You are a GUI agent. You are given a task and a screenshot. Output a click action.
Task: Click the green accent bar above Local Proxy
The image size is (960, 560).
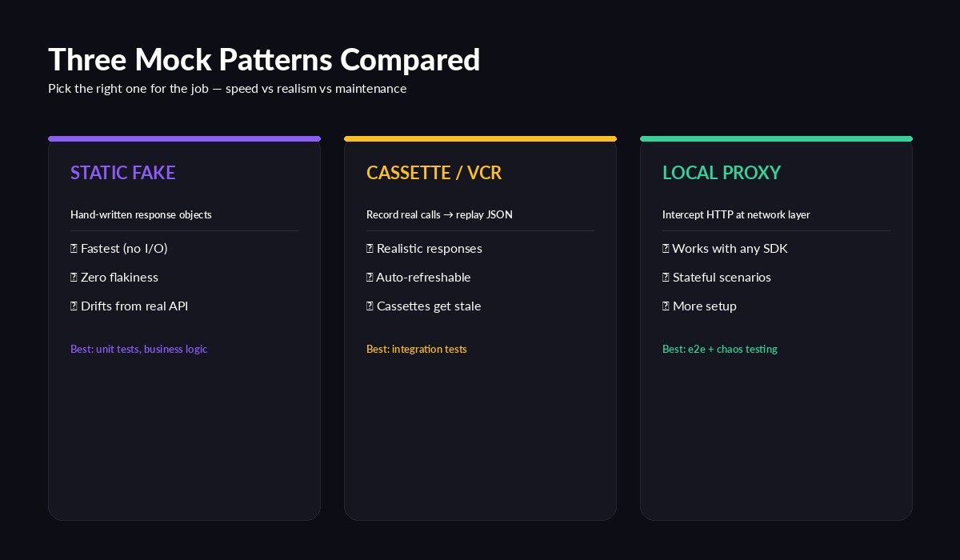tap(776, 138)
